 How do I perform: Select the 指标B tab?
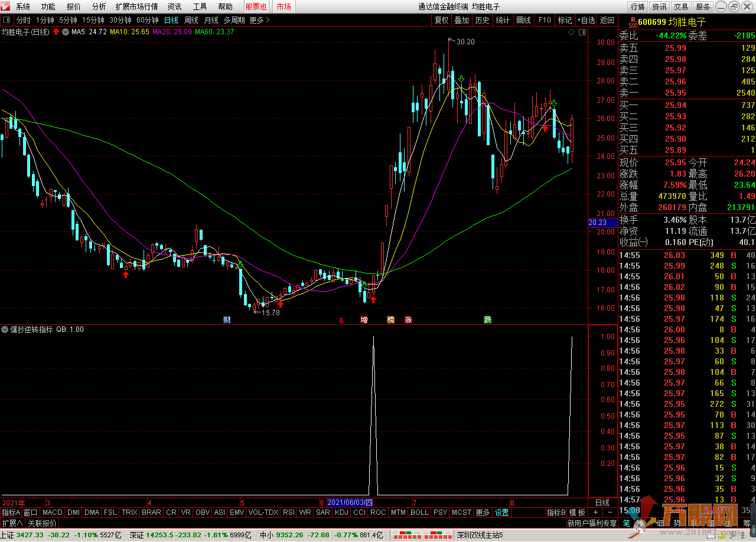pyautogui.click(x=556, y=512)
